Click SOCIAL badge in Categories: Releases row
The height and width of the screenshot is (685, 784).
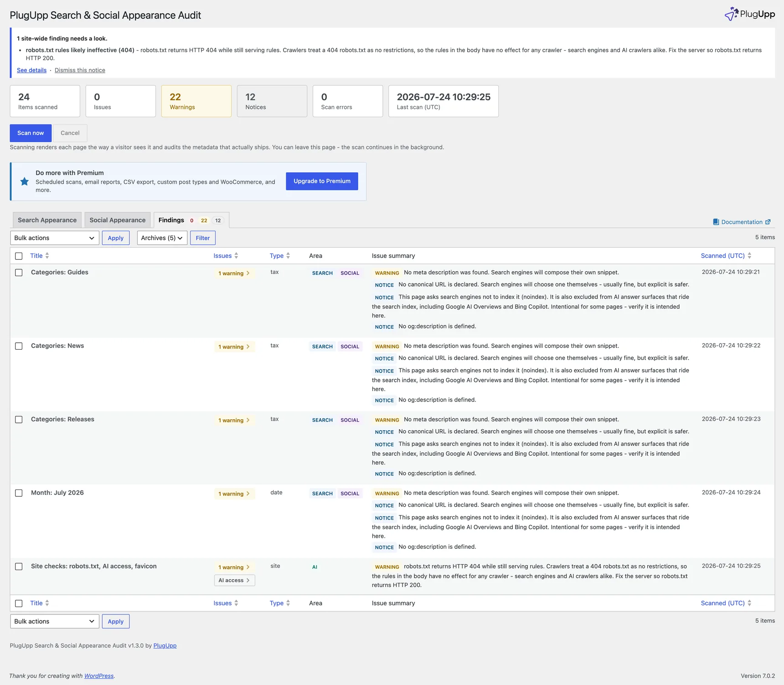tap(350, 420)
